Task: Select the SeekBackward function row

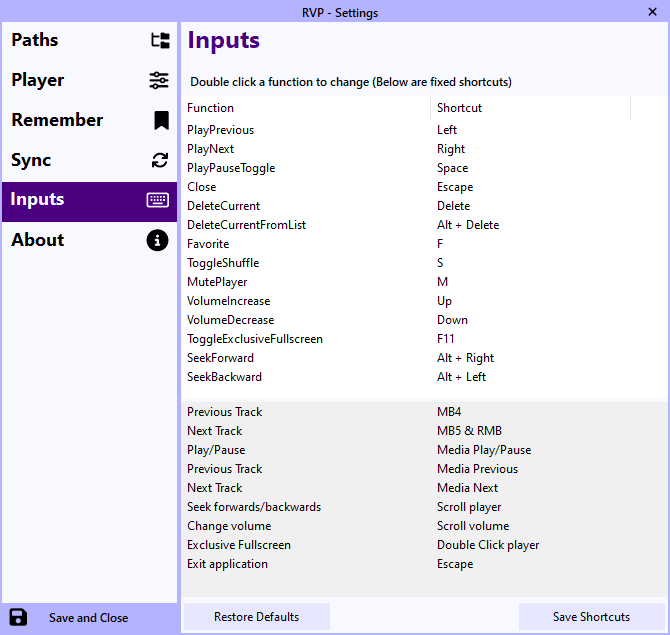Action: pyautogui.click(x=224, y=377)
